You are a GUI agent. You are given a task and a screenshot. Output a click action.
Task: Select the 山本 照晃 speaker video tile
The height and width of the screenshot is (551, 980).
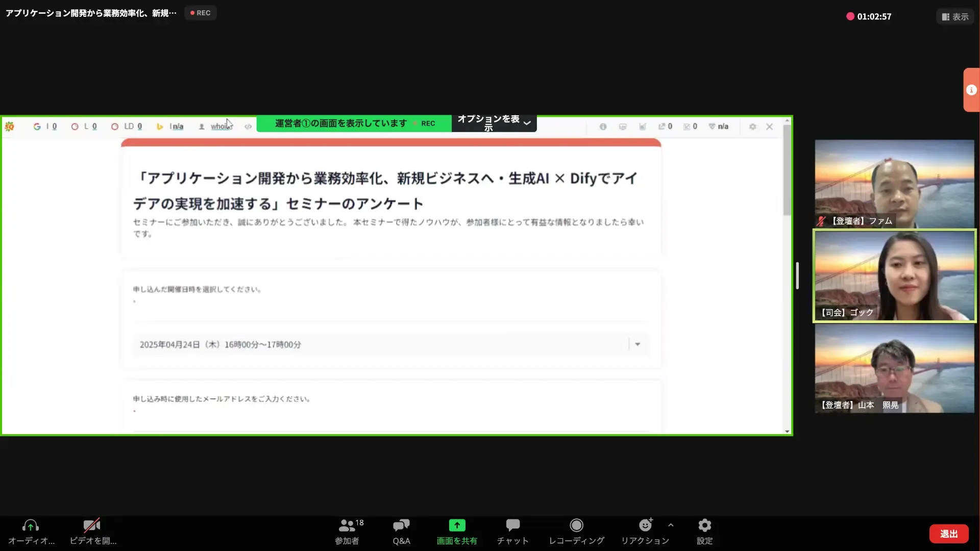point(894,368)
